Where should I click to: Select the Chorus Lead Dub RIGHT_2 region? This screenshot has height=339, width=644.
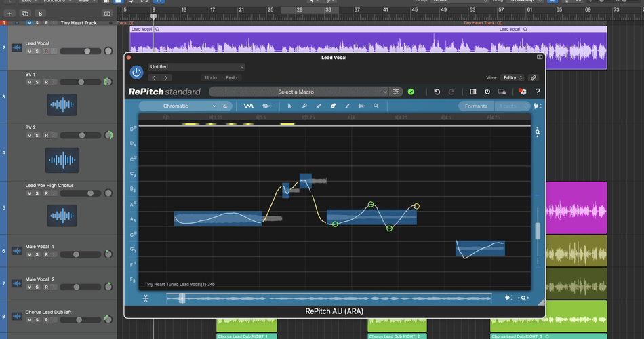(x=397, y=336)
